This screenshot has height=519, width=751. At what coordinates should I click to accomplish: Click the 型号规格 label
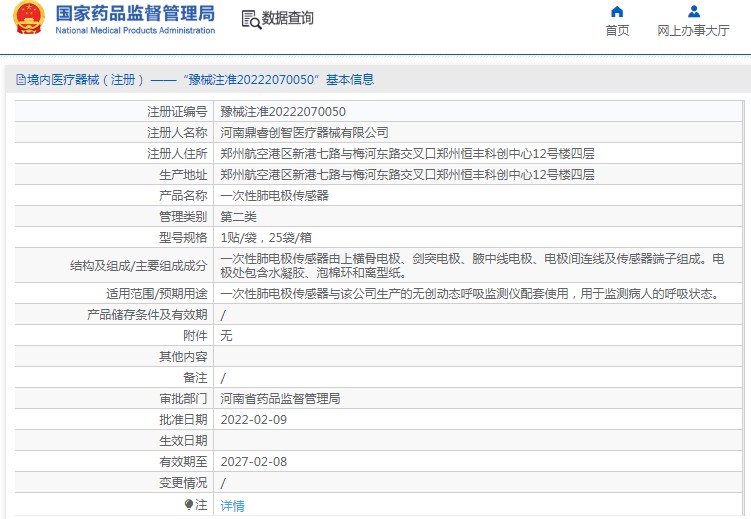[x=183, y=238]
